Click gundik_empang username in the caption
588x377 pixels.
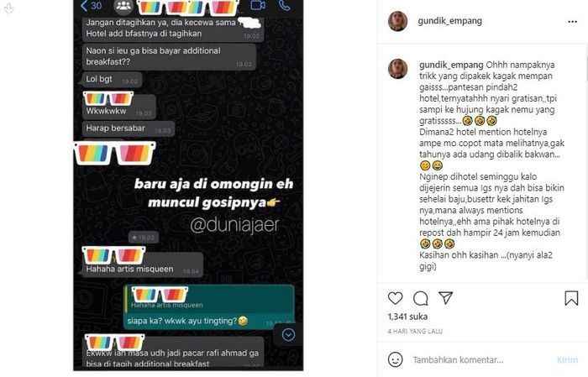pos(451,65)
